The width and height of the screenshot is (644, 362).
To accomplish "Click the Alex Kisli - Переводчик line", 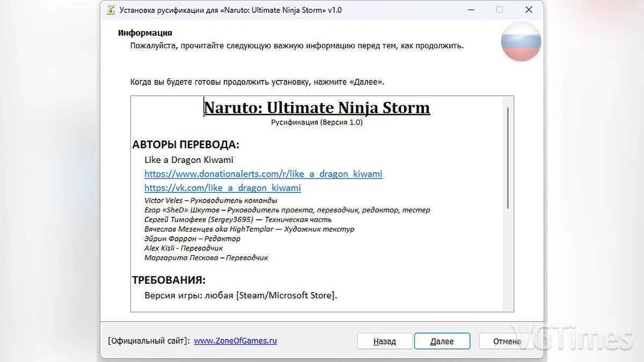I will click(184, 248).
